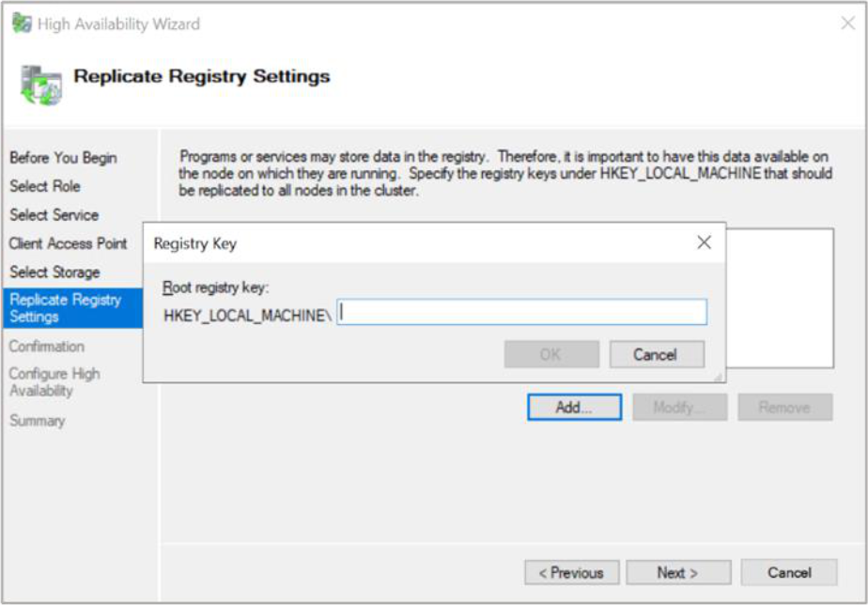Proceed using the Next button
868x605 pixels.
click(x=678, y=572)
